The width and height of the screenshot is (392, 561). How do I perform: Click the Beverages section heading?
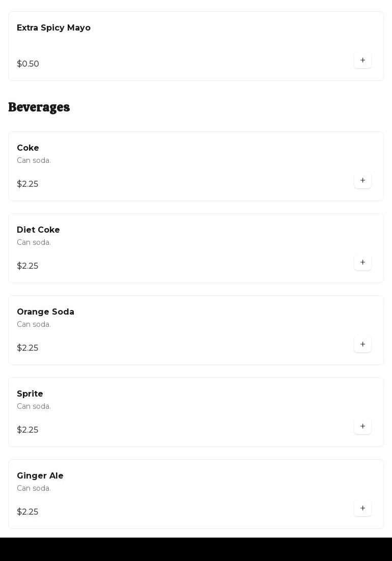(x=39, y=107)
